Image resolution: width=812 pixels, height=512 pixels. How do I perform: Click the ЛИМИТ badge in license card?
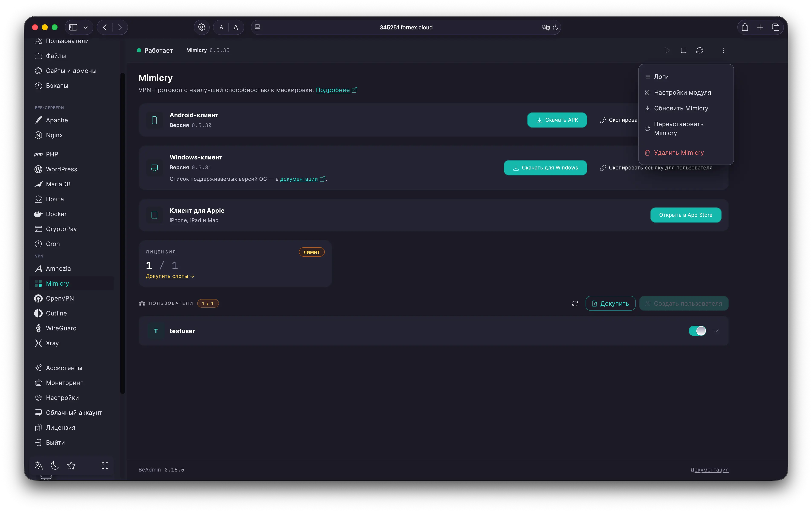(x=312, y=252)
